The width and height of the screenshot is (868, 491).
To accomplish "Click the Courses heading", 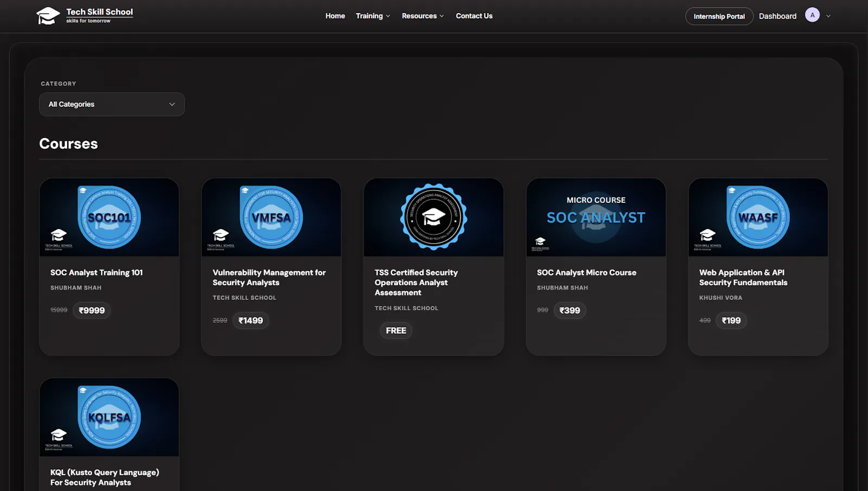I will pos(68,144).
